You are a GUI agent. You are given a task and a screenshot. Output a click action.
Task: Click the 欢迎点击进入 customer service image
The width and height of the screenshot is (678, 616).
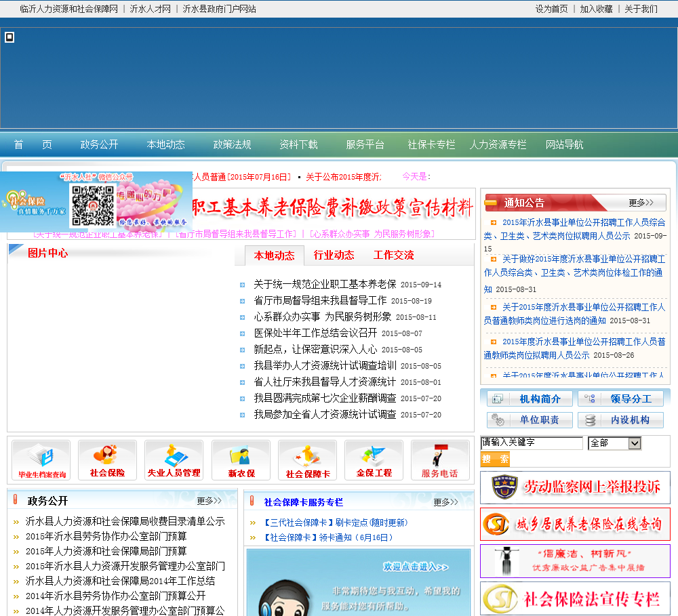point(359,583)
